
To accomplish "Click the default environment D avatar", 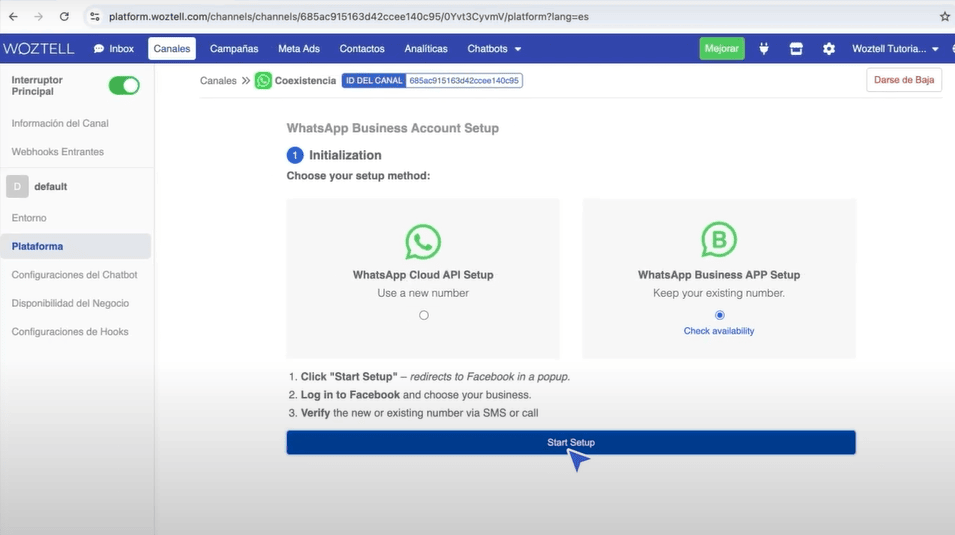I will (17, 186).
